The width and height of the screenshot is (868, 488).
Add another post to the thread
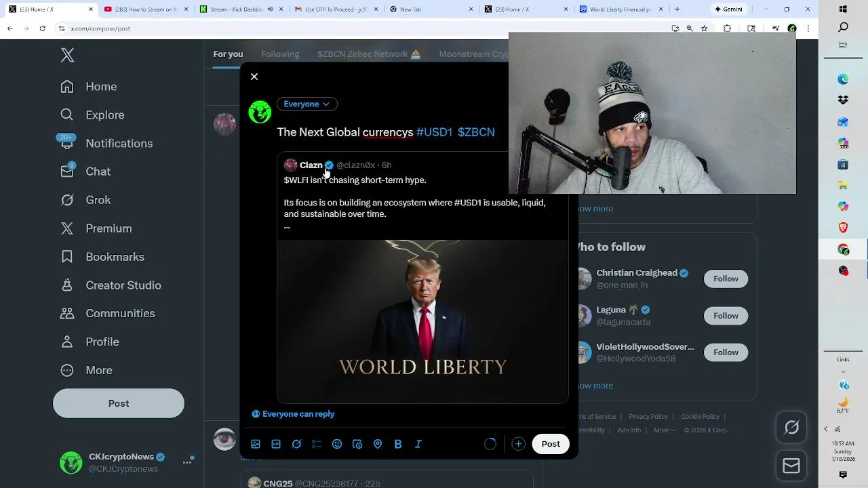518,444
